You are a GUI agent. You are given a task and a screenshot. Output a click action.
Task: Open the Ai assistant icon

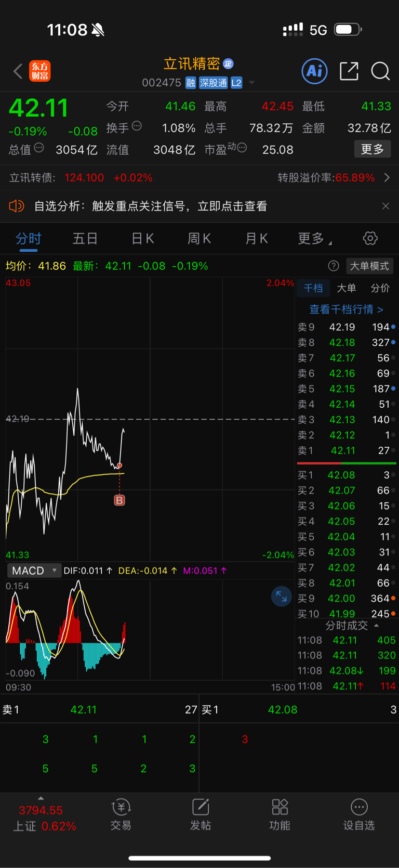click(315, 71)
